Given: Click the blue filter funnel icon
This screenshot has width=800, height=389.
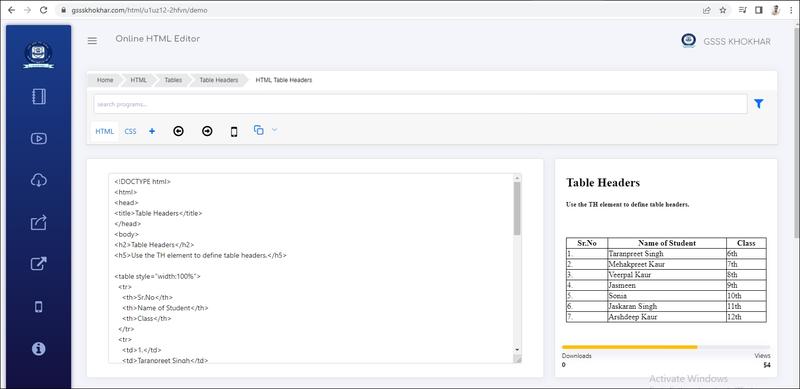Looking at the screenshot, I should (x=759, y=104).
